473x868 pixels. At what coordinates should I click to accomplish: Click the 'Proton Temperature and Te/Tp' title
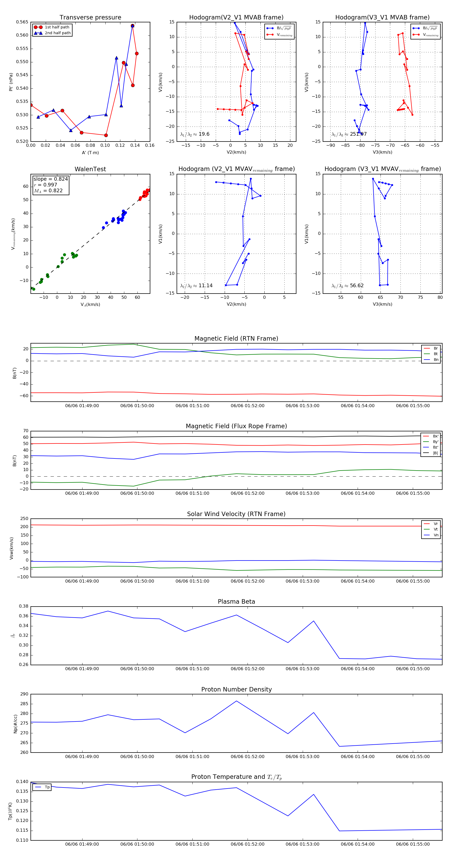pyautogui.click(x=236, y=777)
